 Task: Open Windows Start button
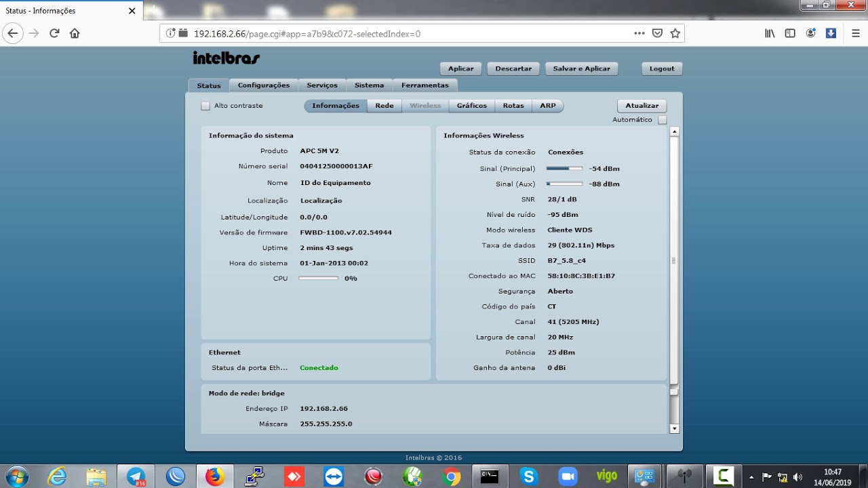[x=16, y=476]
